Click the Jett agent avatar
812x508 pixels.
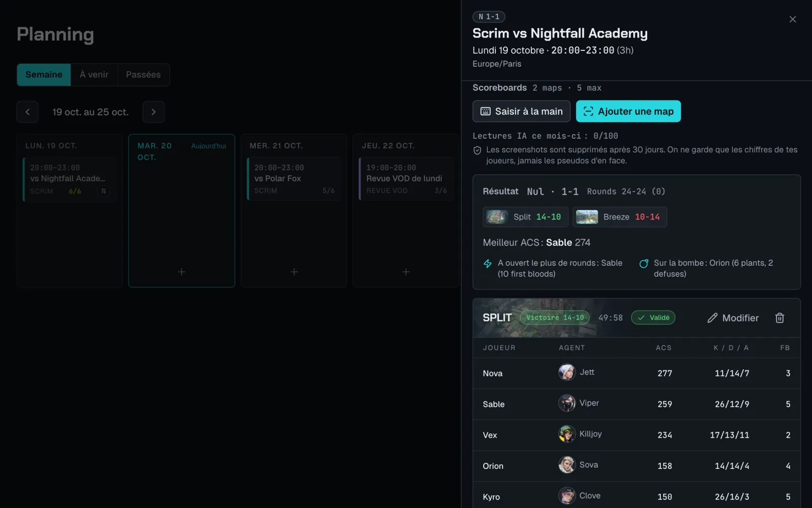tap(567, 372)
